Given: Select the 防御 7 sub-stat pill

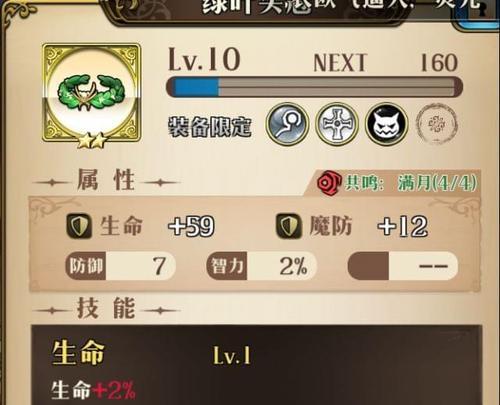Looking at the screenshot, I should [x=120, y=266].
